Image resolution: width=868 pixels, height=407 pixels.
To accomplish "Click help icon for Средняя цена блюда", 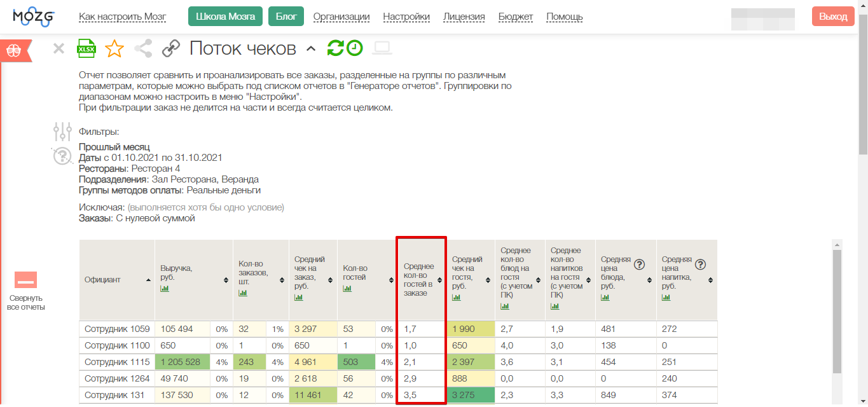I will tap(640, 265).
